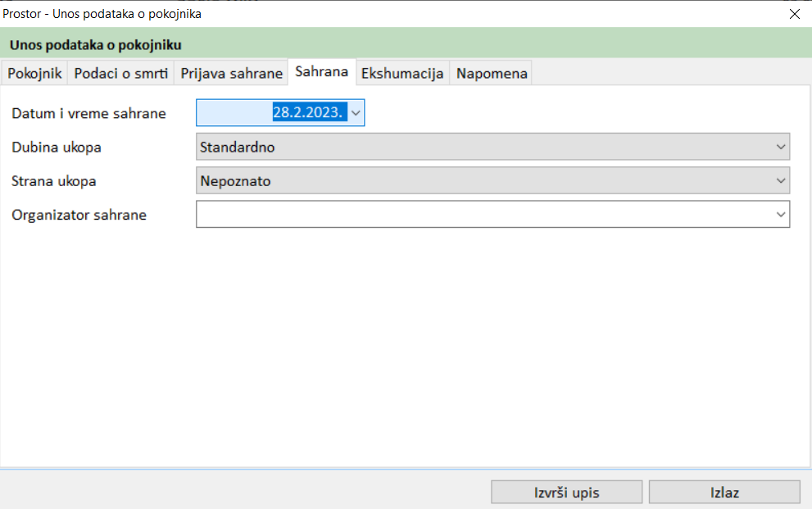The width and height of the screenshot is (812, 509).
Task: Click inside the empty Organizator sahrane field
Action: (x=483, y=215)
